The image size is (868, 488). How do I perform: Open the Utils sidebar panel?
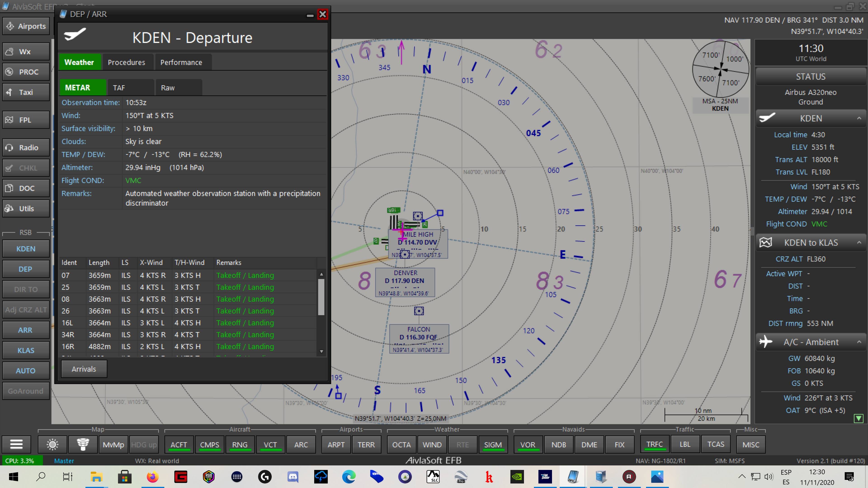pos(26,209)
